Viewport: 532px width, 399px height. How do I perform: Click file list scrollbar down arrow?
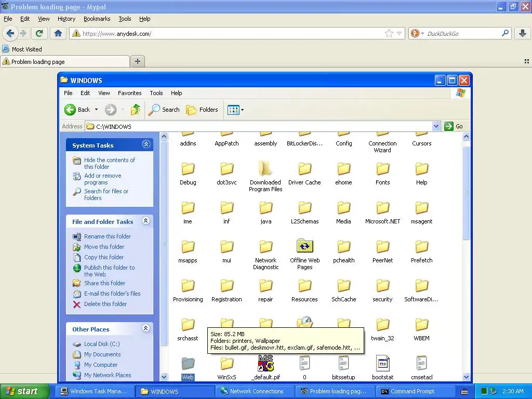click(x=466, y=377)
